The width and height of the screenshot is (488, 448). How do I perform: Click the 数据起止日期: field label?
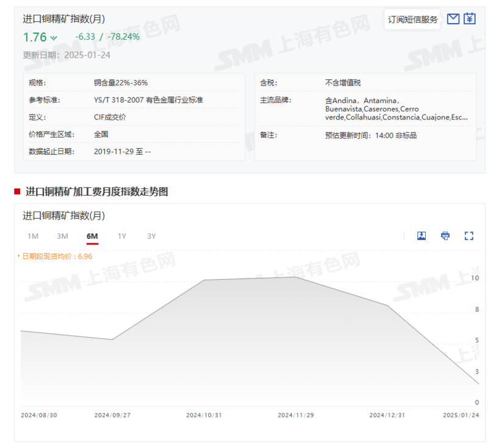(52, 151)
